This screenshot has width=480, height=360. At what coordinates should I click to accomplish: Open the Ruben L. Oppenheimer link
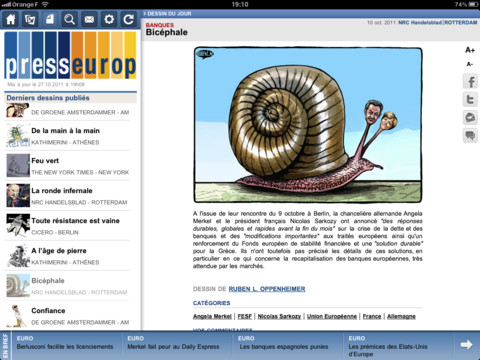[x=267, y=289]
